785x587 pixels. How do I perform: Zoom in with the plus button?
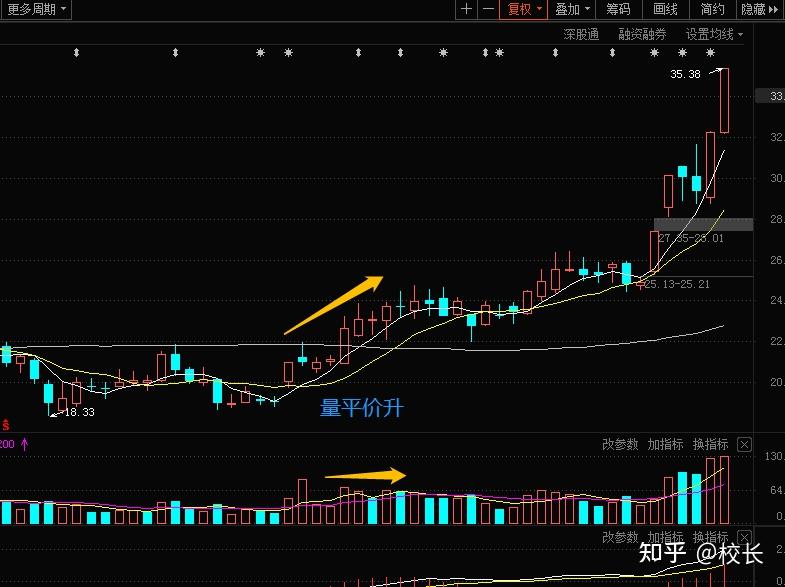467,10
